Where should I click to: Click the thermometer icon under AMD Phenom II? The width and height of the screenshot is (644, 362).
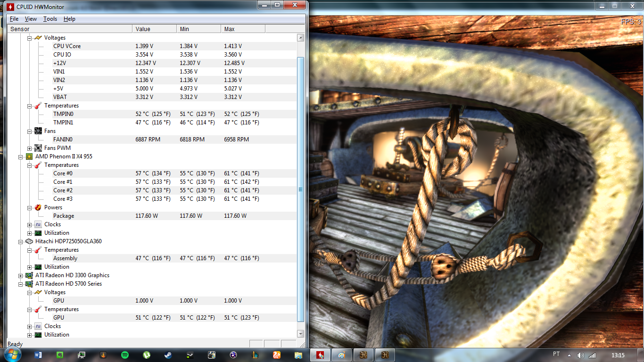38,165
